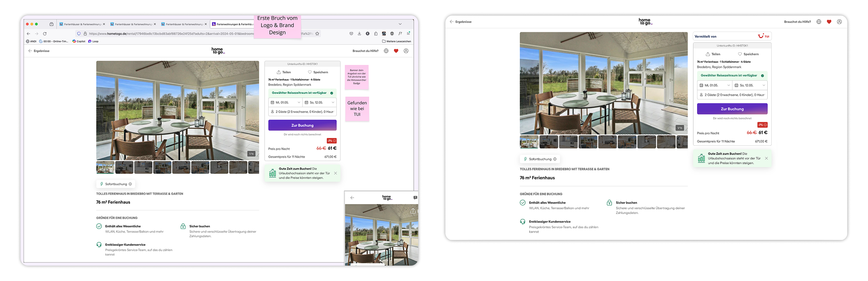Screen dimensions: 868x281
Task: Open the 'Mi, 01.05.' arrival dropdown in right mockup
Action: (x=715, y=85)
